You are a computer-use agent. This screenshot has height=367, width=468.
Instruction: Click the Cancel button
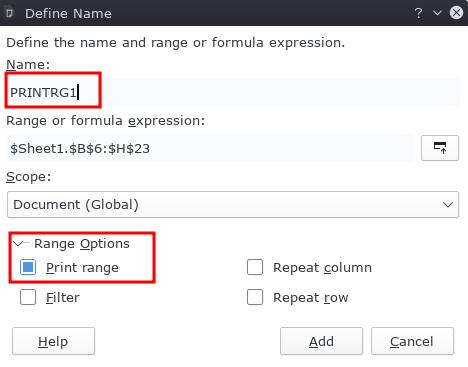click(x=412, y=341)
